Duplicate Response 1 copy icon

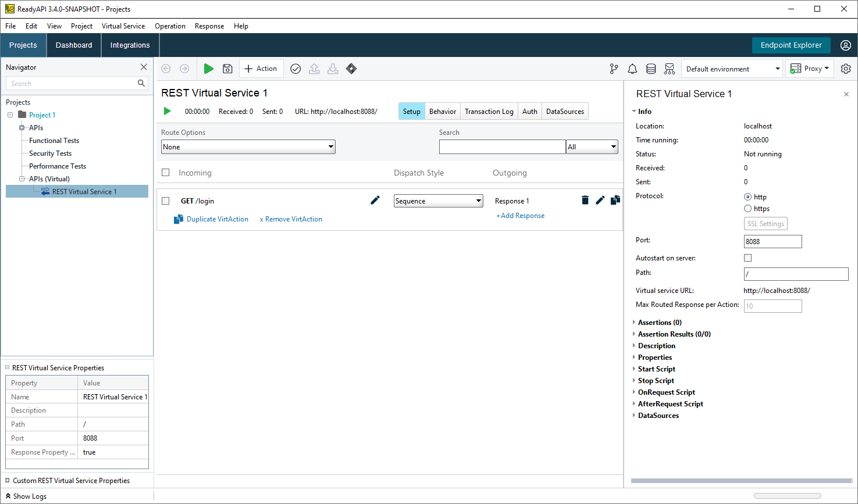tap(615, 200)
